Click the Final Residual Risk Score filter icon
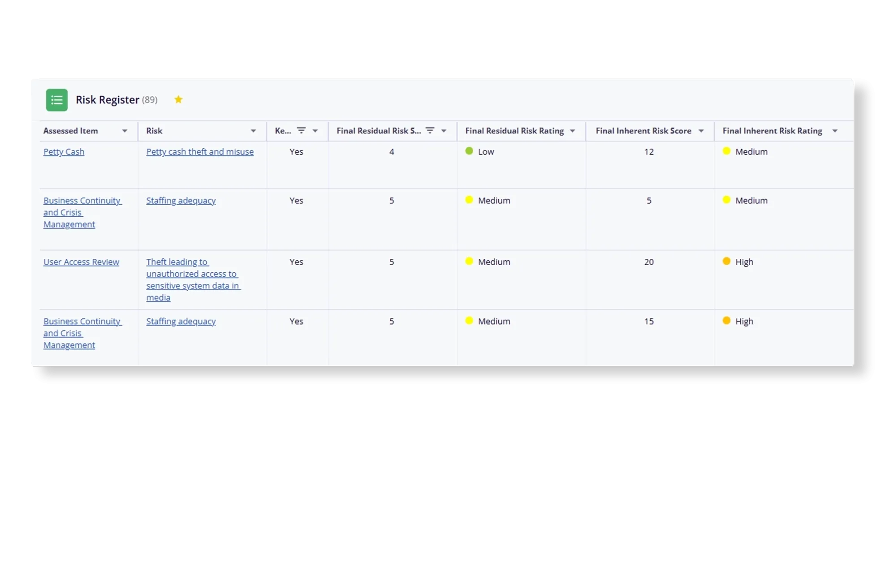Screen dimensions: 885x588 (430, 130)
